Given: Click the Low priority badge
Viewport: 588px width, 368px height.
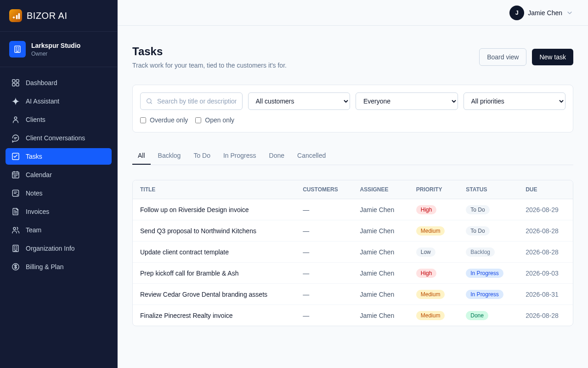Looking at the screenshot, I should pos(426,252).
